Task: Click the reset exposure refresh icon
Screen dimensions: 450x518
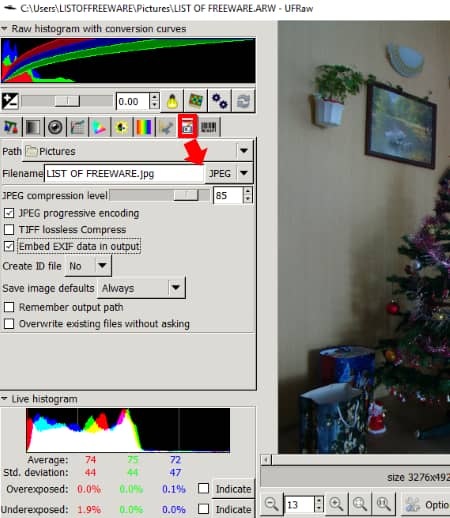Action: click(243, 101)
